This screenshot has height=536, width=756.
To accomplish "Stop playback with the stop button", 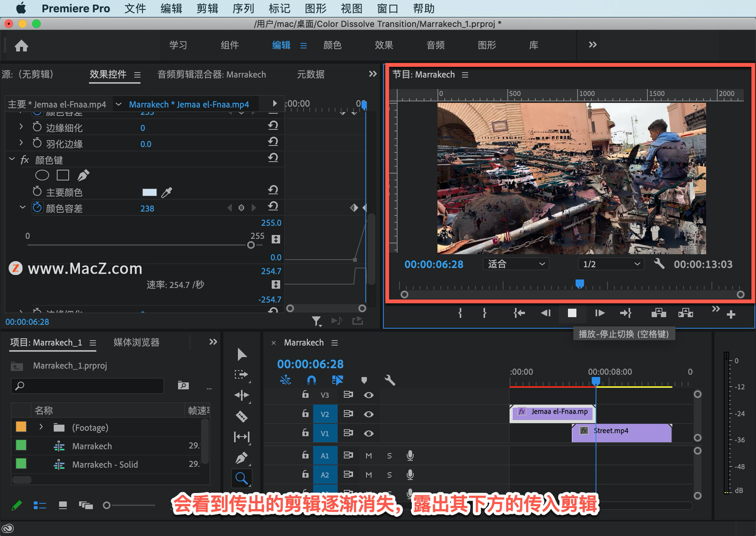I will coord(572,313).
